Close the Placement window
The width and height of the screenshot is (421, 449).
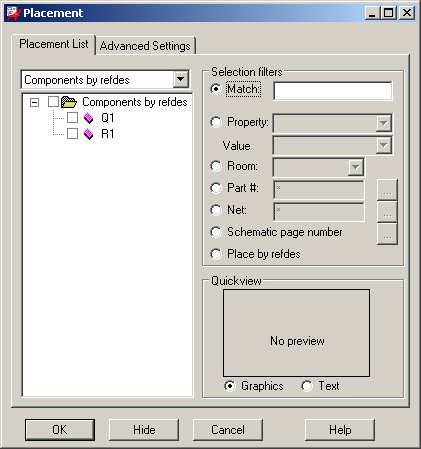pos(407,13)
